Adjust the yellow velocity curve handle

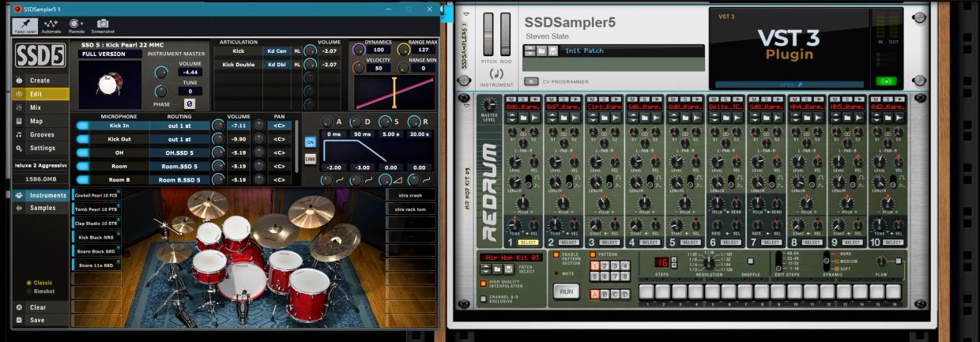point(395,92)
